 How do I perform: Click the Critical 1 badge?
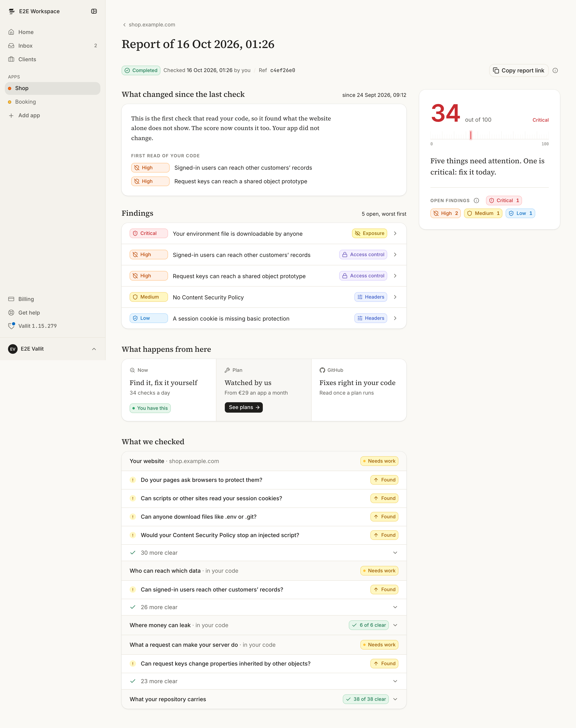pyautogui.click(x=504, y=201)
